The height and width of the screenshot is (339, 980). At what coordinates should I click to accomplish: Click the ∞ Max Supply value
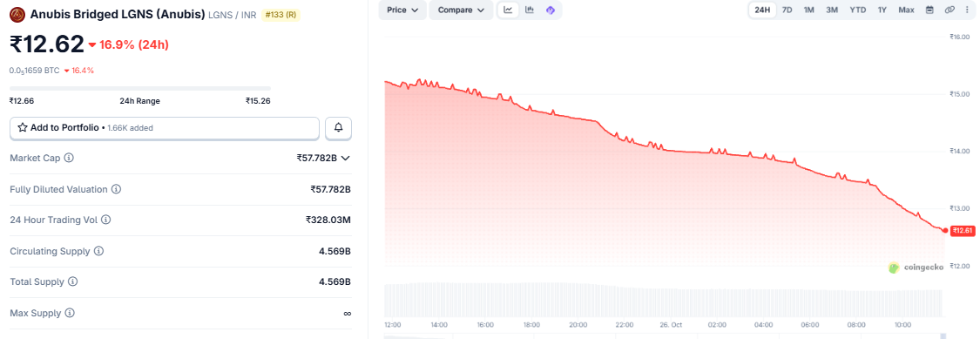(x=347, y=313)
